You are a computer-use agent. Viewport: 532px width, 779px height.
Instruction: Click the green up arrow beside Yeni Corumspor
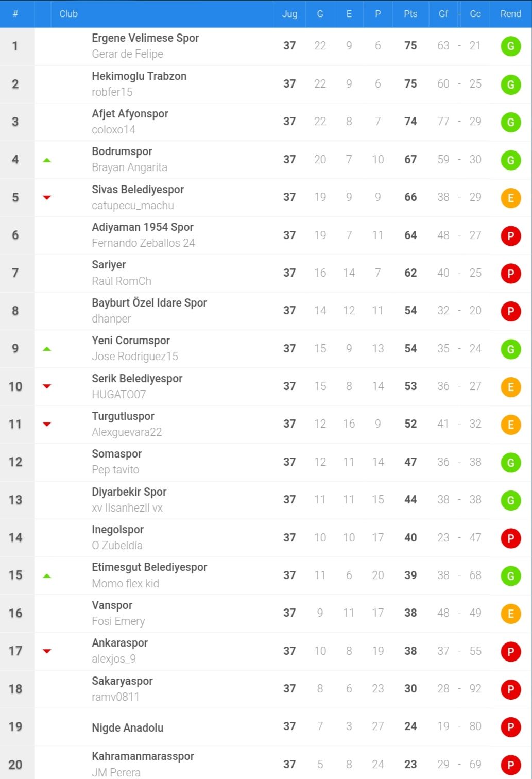(47, 349)
